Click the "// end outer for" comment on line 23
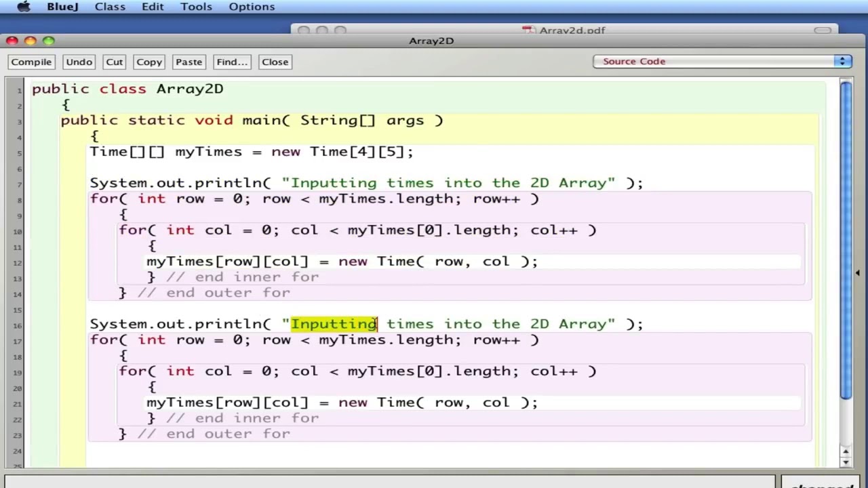 pos(214,433)
